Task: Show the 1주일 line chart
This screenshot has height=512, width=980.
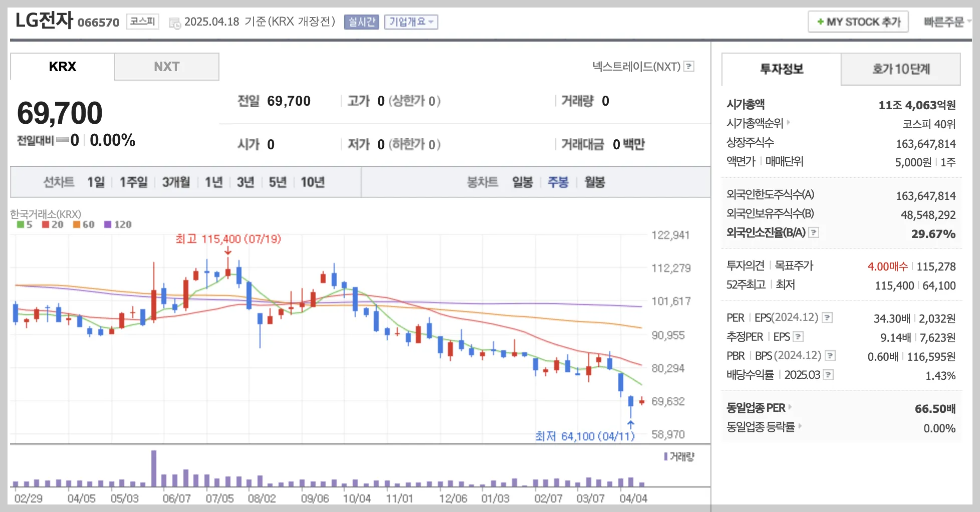Action: tap(134, 182)
